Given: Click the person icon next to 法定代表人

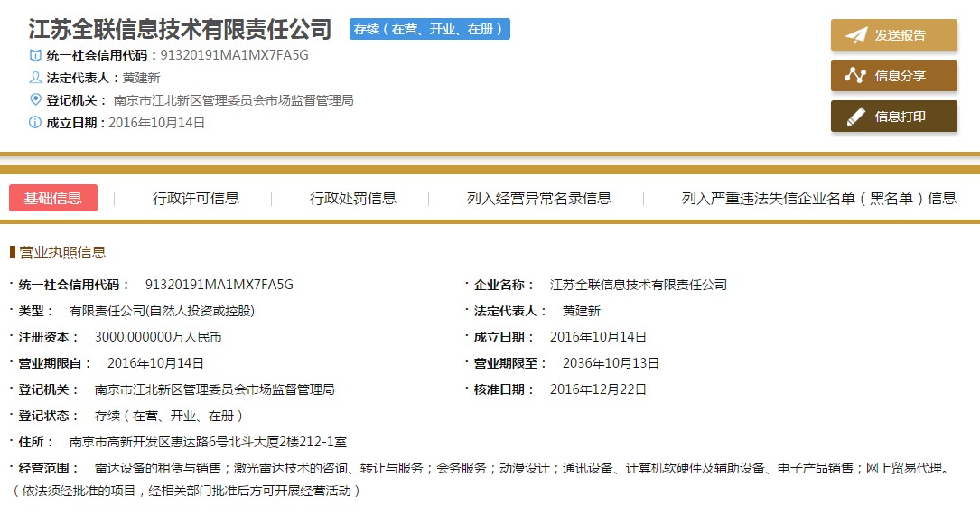Looking at the screenshot, I should point(35,78).
